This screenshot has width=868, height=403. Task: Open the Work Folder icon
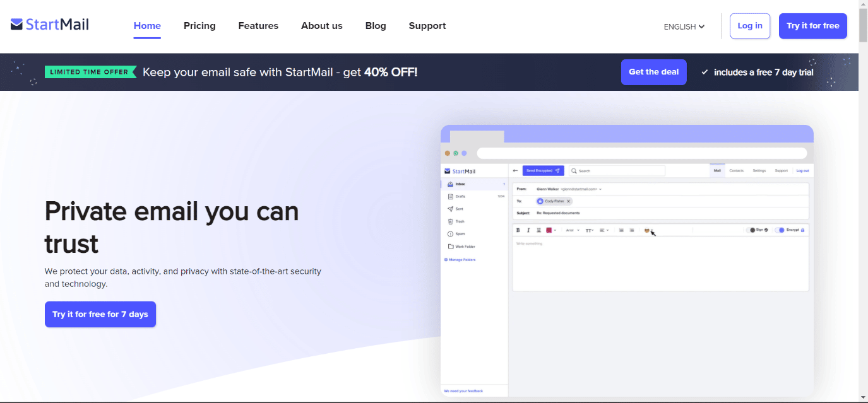(x=450, y=247)
